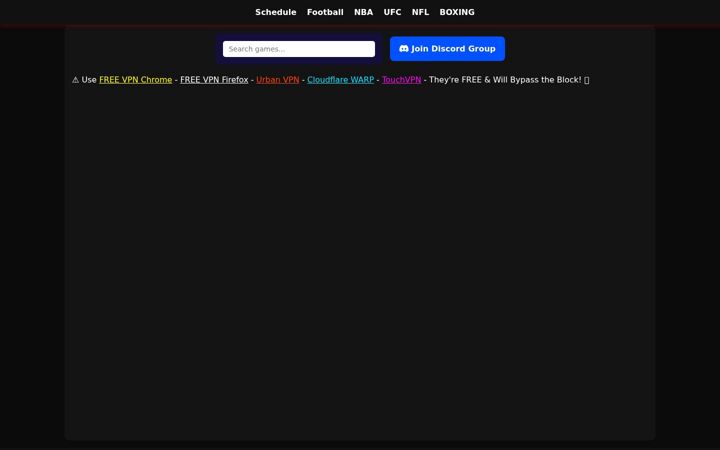Open the Cloudflare WARP link
Viewport: 720px width, 450px height.
341,80
